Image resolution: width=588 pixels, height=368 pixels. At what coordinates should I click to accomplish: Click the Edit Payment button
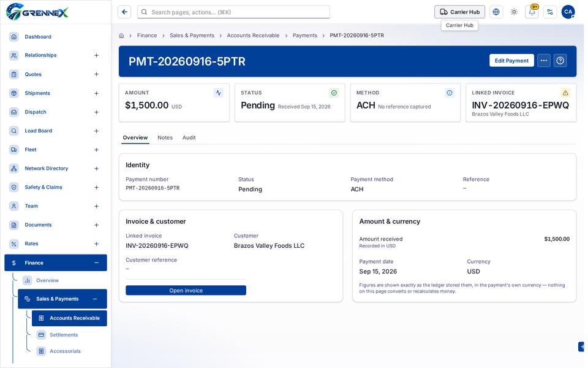click(511, 61)
